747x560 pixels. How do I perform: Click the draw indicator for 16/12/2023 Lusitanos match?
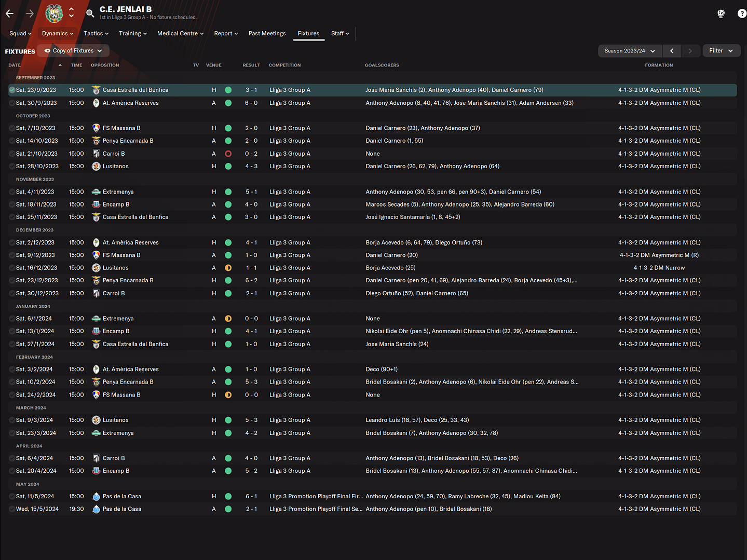coord(228,268)
